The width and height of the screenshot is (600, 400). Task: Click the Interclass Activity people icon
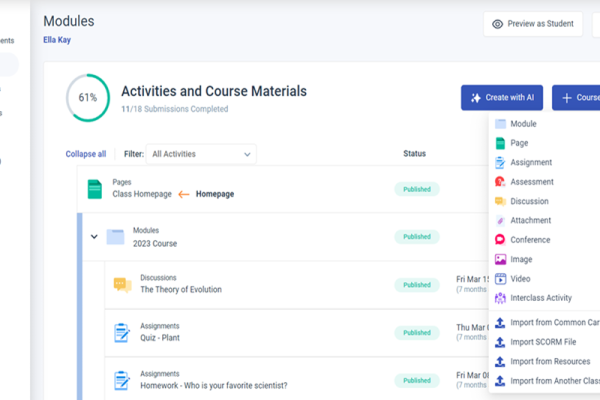(500, 298)
